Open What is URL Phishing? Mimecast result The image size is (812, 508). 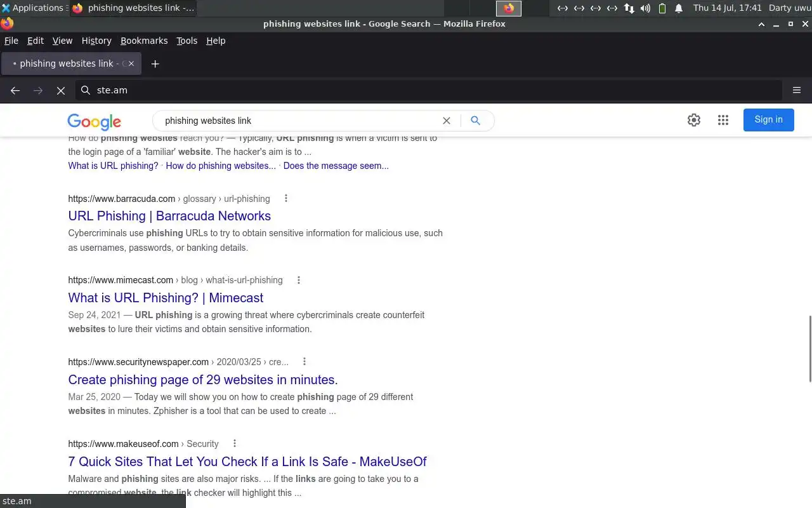tap(166, 298)
